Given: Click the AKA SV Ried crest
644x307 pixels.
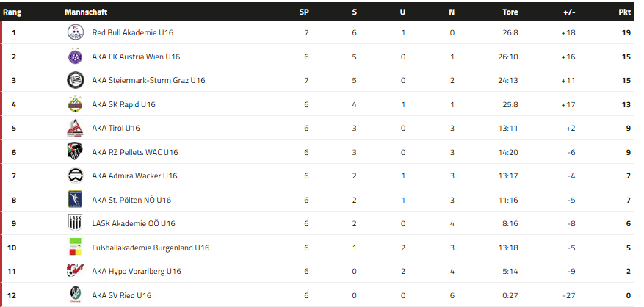Looking at the screenshot, I should tap(75, 295).
